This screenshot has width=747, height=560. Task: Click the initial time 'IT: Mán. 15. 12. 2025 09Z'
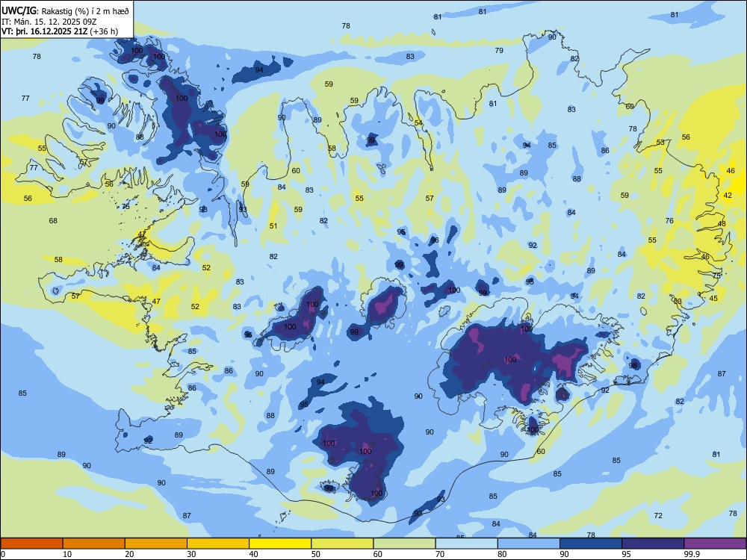pyautogui.click(x=49, y=22)
